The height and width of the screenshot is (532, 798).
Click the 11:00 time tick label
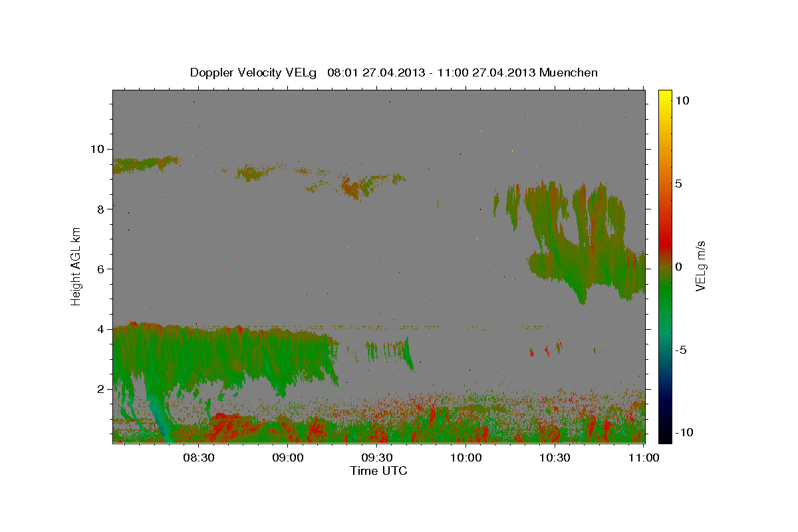(644, 458)
